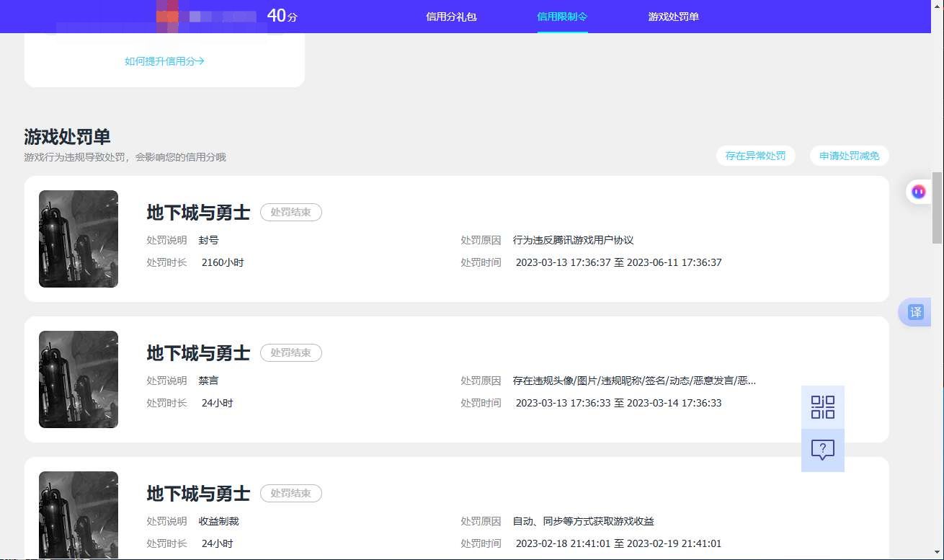Click the 自动、同步等方式获取游戏收益 reason text
The image size is (944, 560).
click(x=584, y=522)
